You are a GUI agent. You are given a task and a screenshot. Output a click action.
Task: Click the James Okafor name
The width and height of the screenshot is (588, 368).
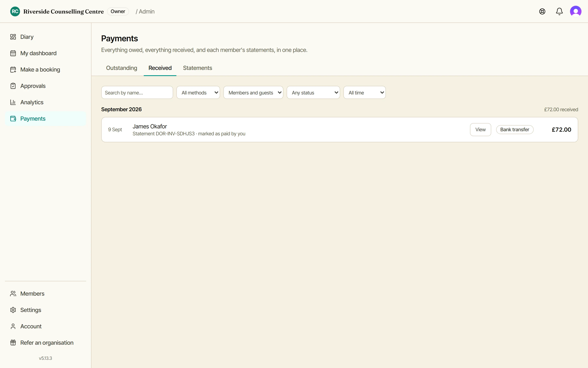[150, 126]
